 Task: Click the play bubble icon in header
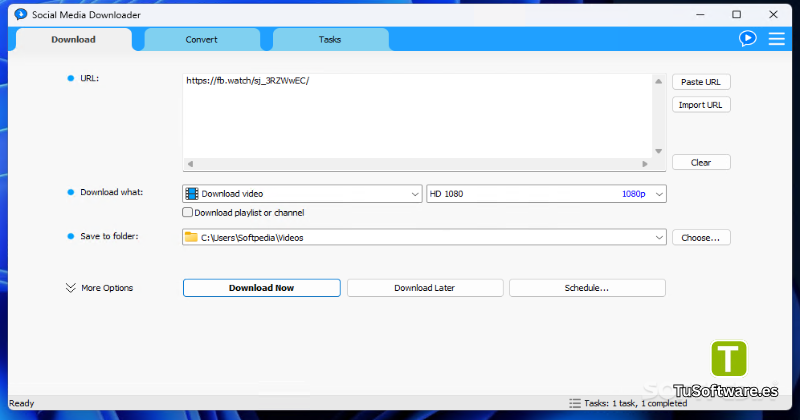tap(747, 39)
